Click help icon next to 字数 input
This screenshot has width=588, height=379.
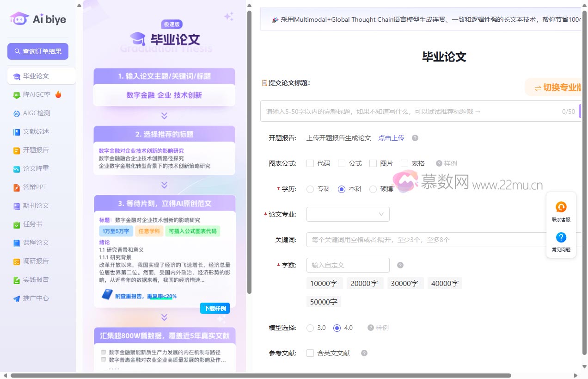(x=400, y=265)
